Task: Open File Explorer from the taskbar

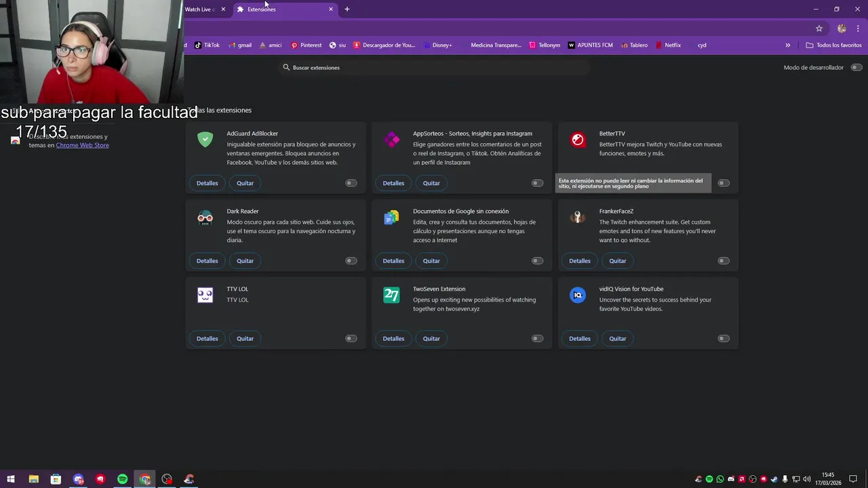Action: pyautogui.click(x=33, y=479)
